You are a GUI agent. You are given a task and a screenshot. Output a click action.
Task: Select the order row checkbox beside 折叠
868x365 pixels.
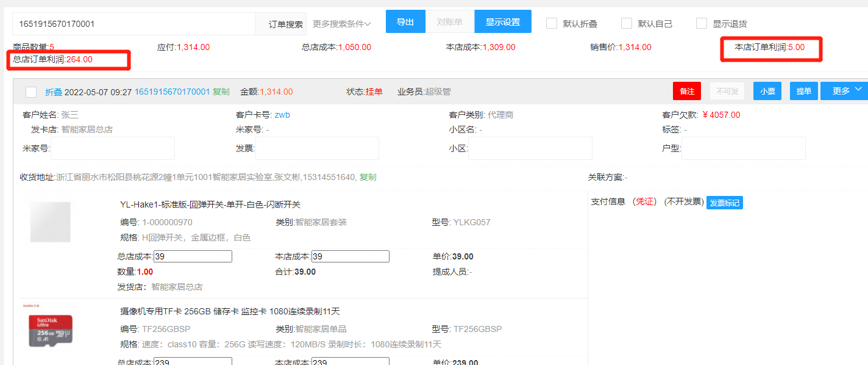tap(31, 92)
